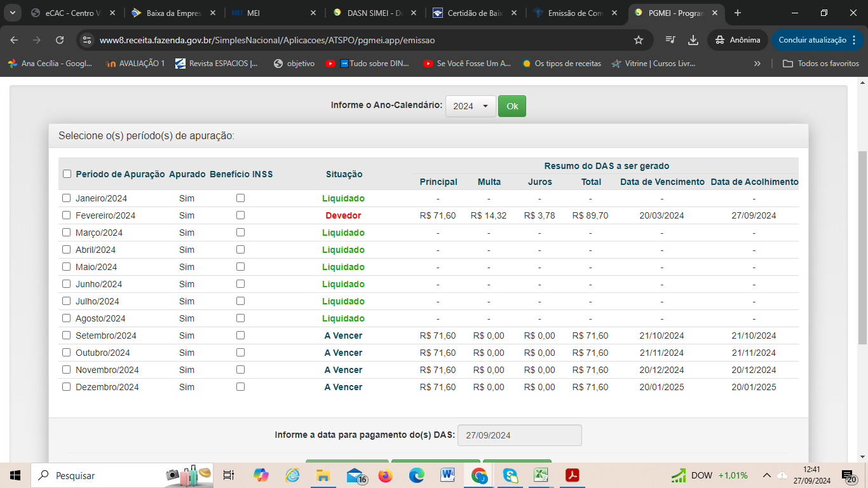868x488 pixels.
Task: Go back using the browser back arrow
Action: [x=14, y=40]
